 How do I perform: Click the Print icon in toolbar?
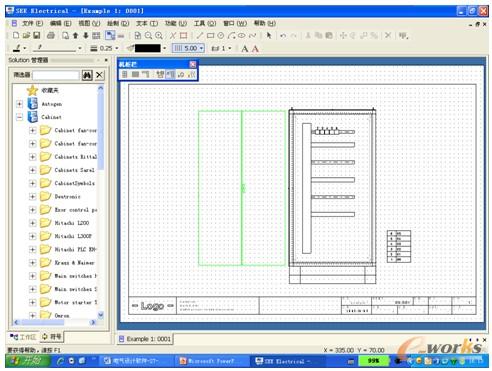click(x=51, y=35)
